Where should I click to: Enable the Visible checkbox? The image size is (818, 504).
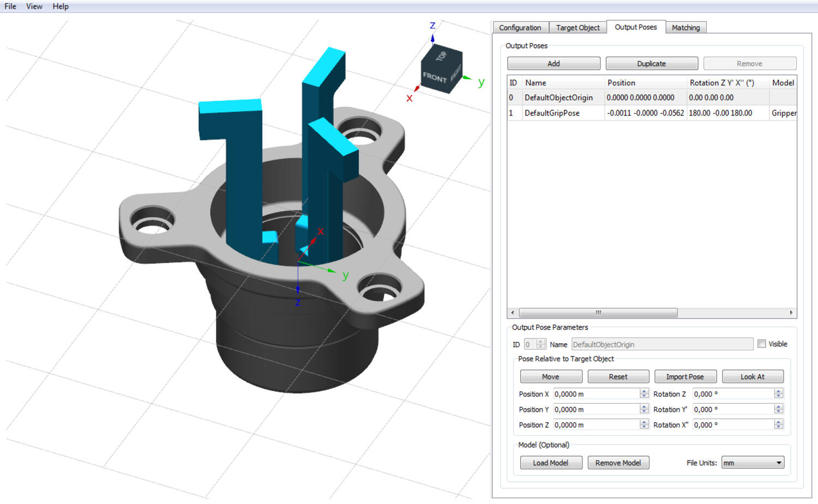762,344
